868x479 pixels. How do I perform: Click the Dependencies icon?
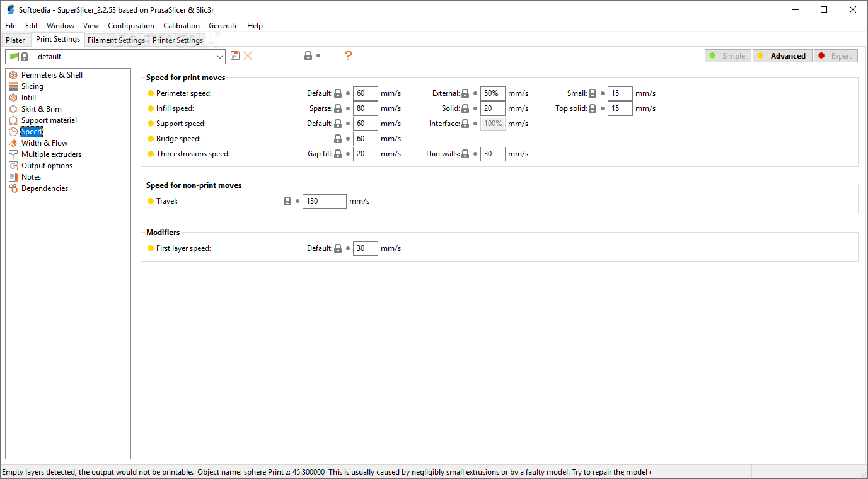coord(13,188)
